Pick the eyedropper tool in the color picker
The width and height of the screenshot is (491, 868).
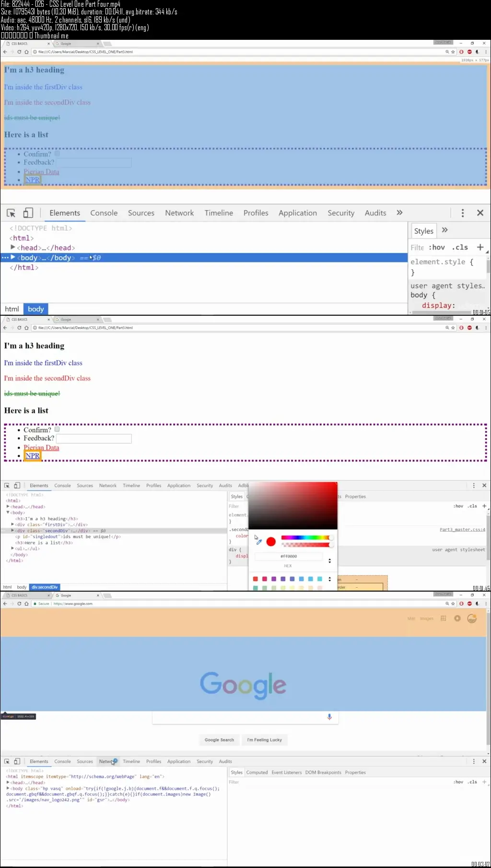tap(259, 542)
